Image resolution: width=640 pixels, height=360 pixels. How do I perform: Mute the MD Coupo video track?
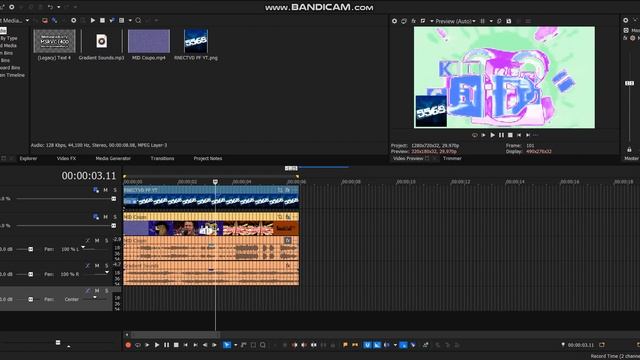click(105, 217)
